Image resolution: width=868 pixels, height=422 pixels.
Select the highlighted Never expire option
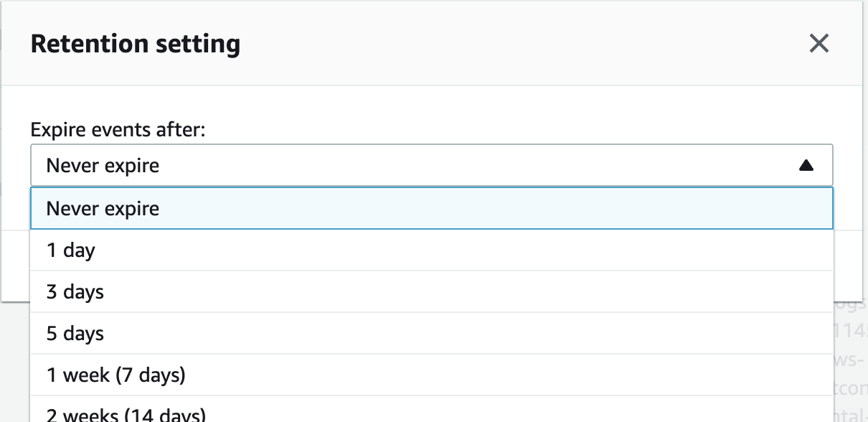430,209
